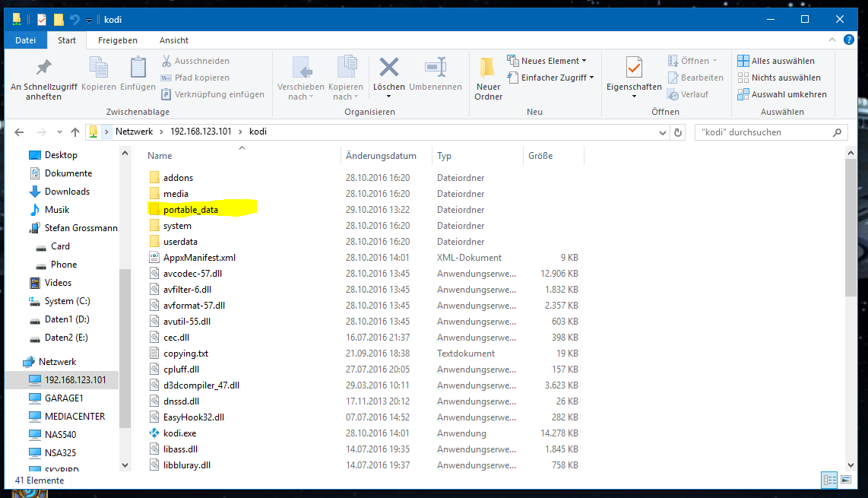
Task: Open the Einfacher Zugriff dropdown
Action: coord(551,78)
